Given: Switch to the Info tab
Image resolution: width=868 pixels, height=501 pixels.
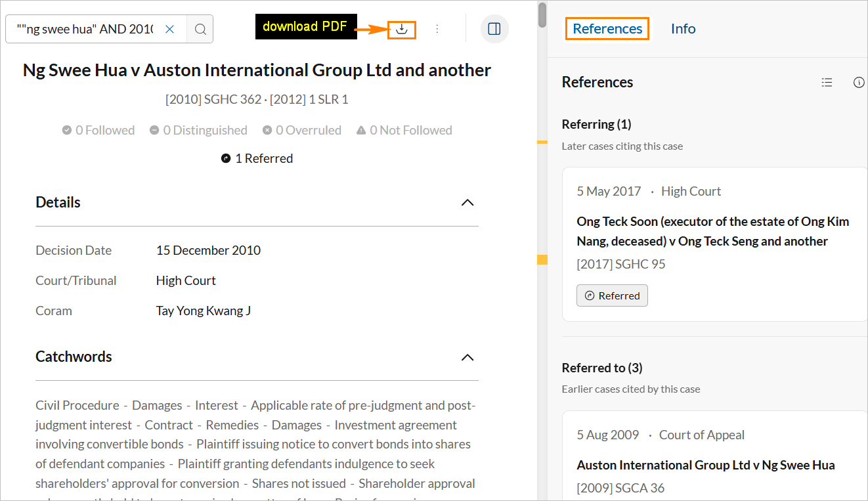Looking at the screenshot, I should pos(683,29).
